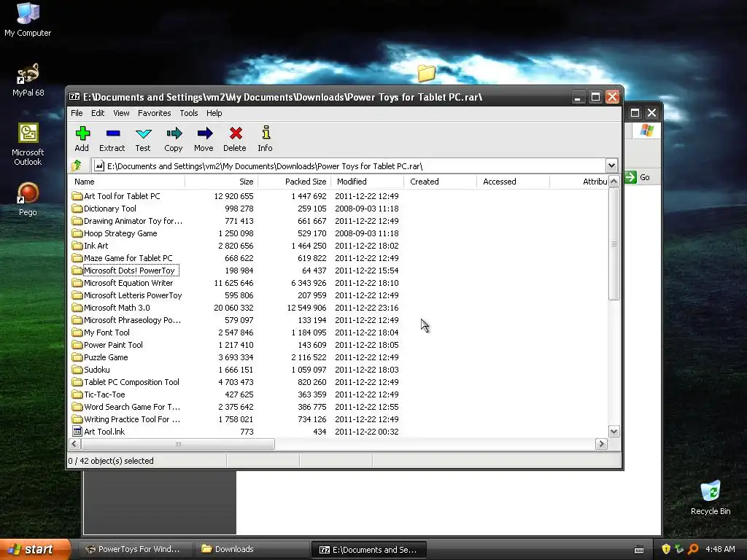Select the Recycle Bin desktop icon
747x560 pixels.
point(711,498)
